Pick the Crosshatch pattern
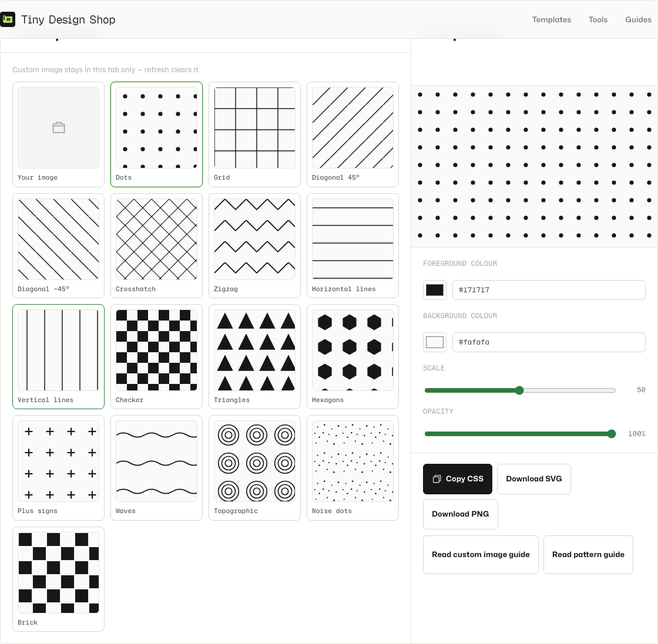658x644 pixels. (156, 246)
